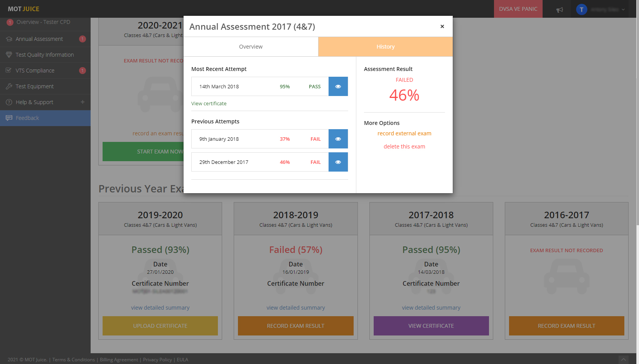Click the page vertical scrollbar
Image resolution: width=639 pixels, height=364 pixels.
point(637,113)
